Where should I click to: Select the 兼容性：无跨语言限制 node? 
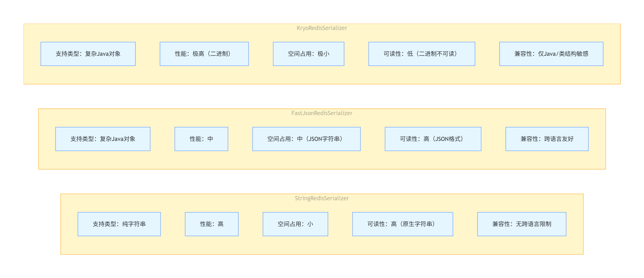coord(521,224)
